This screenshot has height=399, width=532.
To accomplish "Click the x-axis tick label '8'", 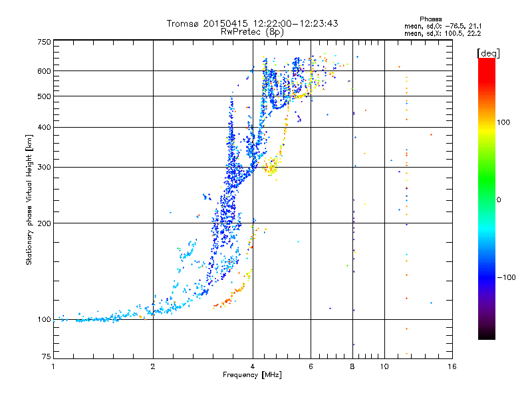I will point(352,366).
